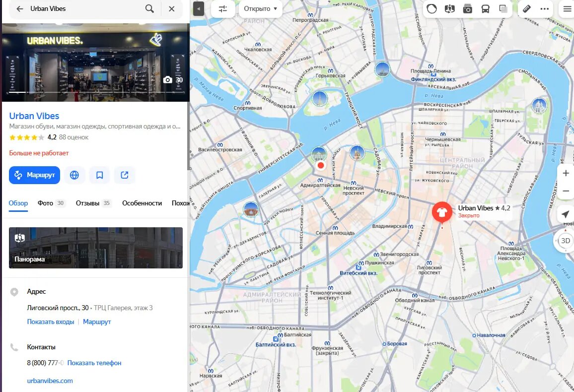
Task: Click the "Балтийский вкз." station label
Action: 275,345
